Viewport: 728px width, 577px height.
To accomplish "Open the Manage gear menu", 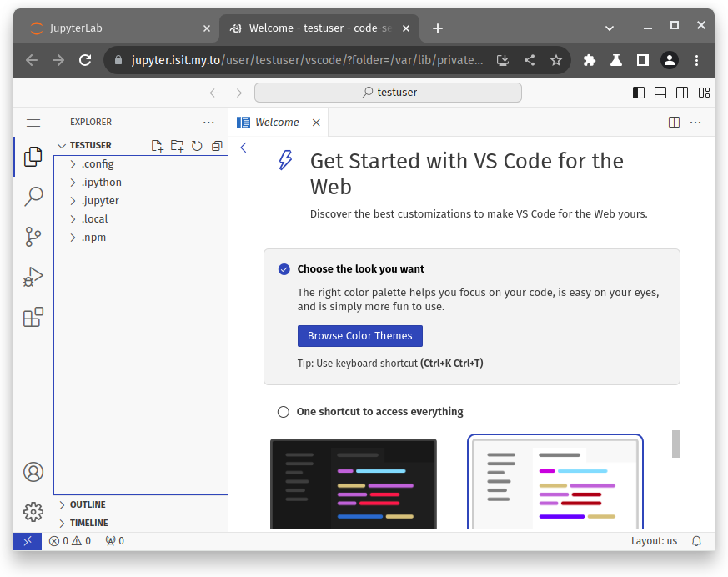I will (x=33, y=511).
